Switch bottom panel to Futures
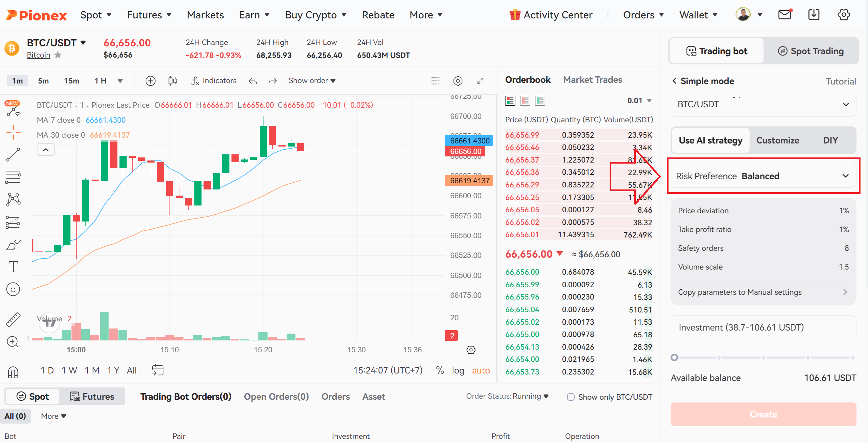Image resolution: width=868 pixels, height=443 pixels. 92,397
